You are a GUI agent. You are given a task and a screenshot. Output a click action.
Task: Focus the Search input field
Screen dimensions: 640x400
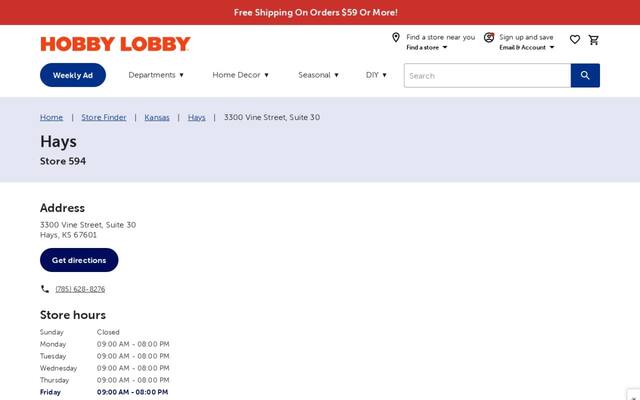click(x=487, y=76)
